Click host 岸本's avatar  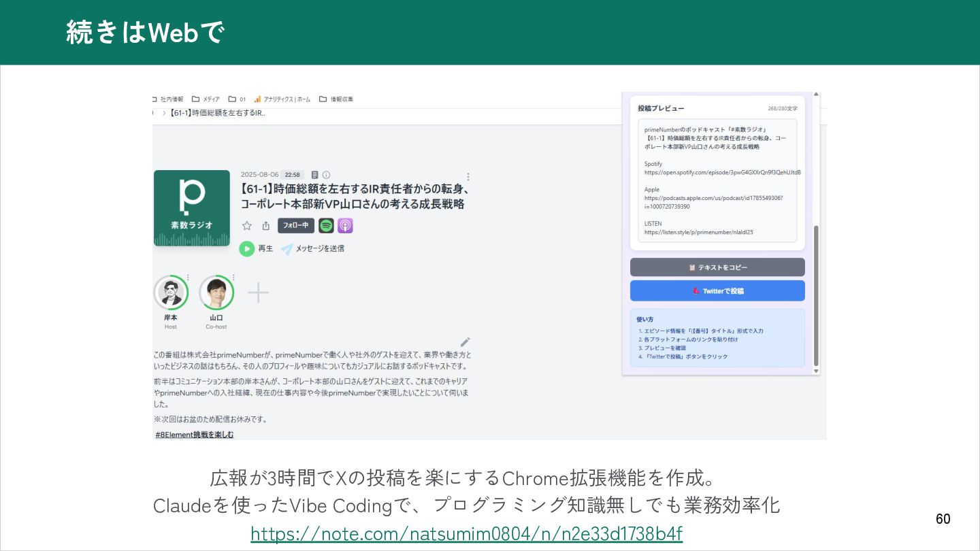(170, 293)
